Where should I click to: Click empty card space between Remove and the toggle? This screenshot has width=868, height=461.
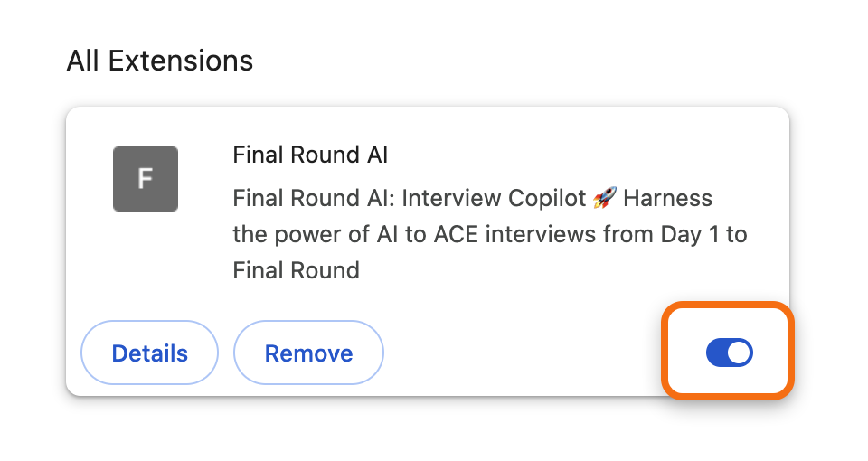pos(522,353)
